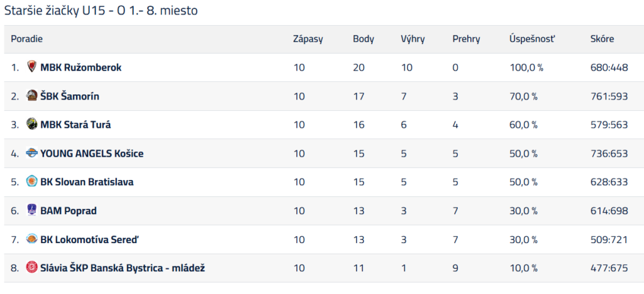
Task: Select the Zápasy column header
Action: (x=308, y=39)
